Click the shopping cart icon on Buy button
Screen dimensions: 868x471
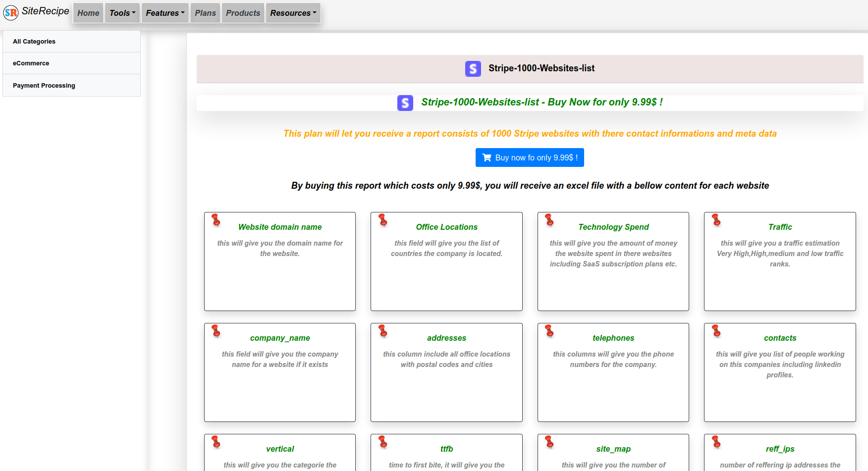pos(487,157)
